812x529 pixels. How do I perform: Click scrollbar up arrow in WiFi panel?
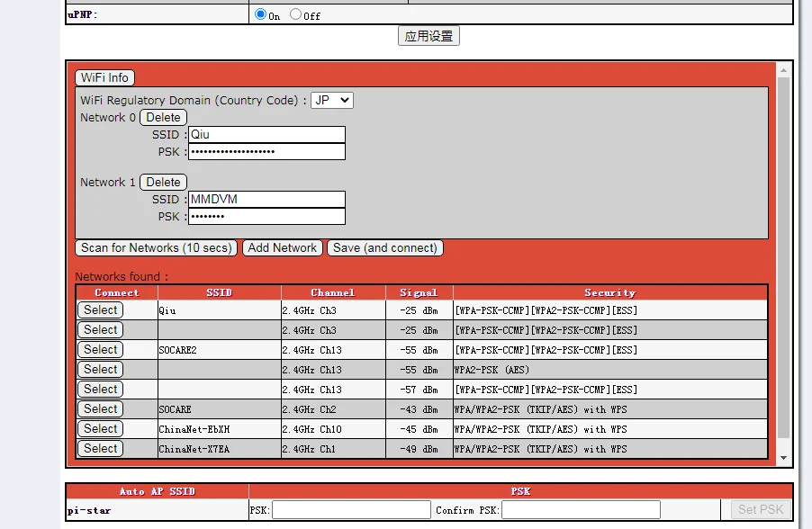click(783, 70)
